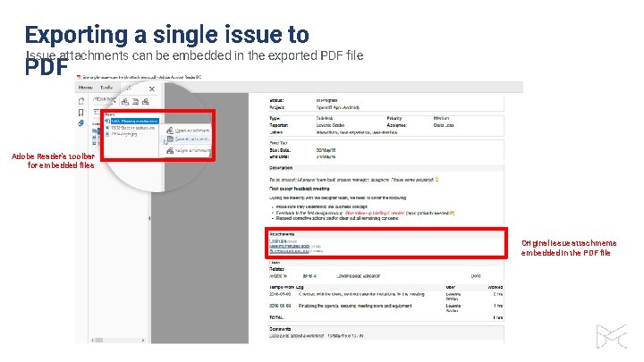
Task: Close the open document tab with X
Action: [152, 88]
